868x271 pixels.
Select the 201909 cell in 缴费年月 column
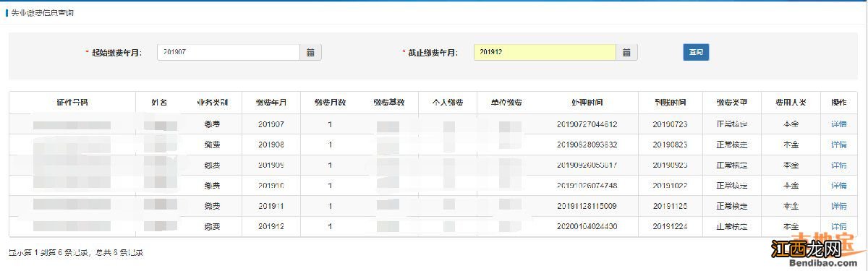271,165
